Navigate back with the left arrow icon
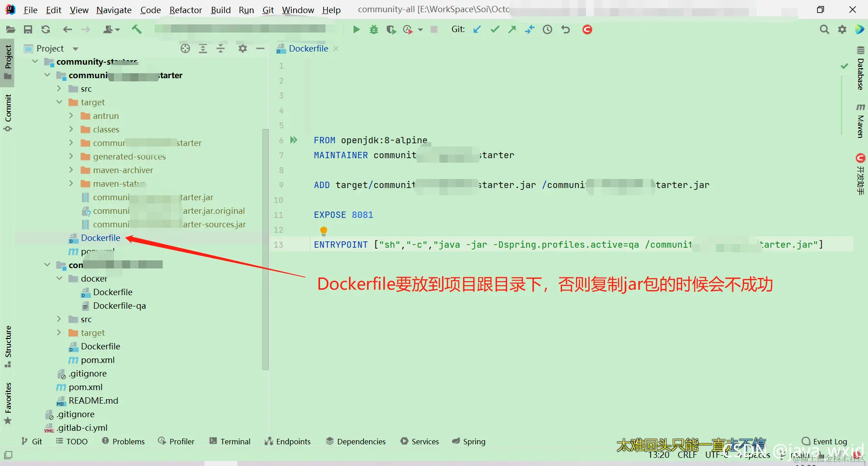This screenshot has width=868, height=466. [x=67, y=30]
